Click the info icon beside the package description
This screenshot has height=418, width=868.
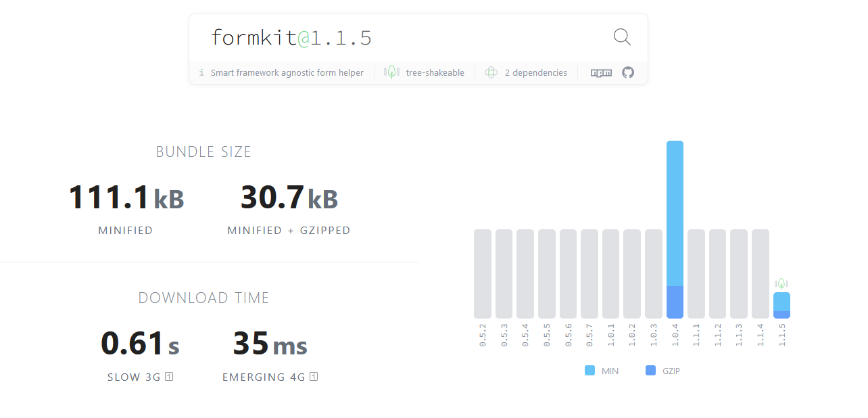pyautogui.click(x=201, y=72)
